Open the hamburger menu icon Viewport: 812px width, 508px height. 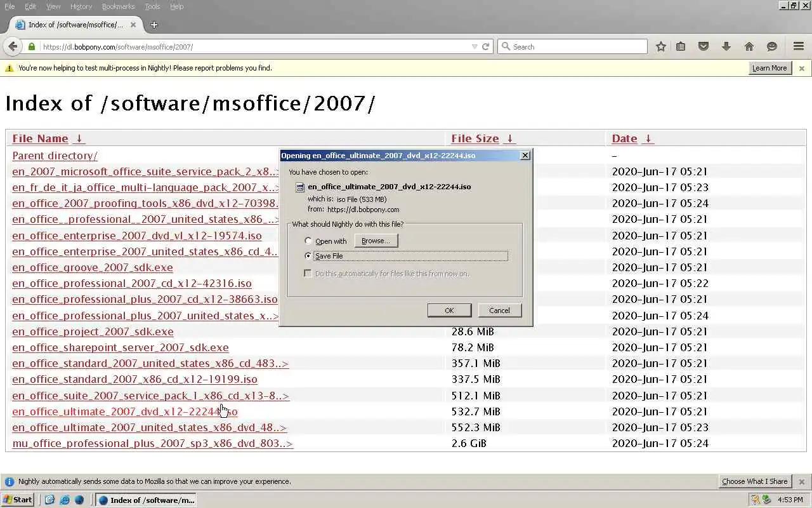click(x=799, y=46)
